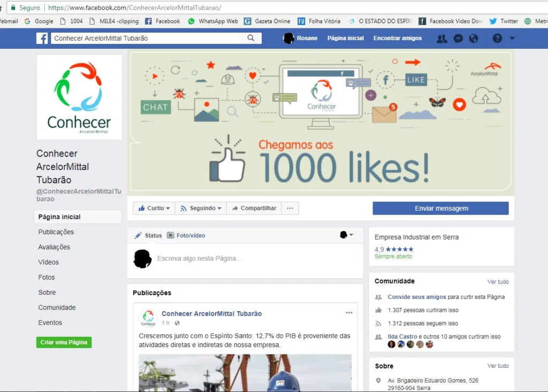Viewport: 548px width, 392px height.
Task: Open the Facebook bookmark in bookmarks bar
Action: 163,21
